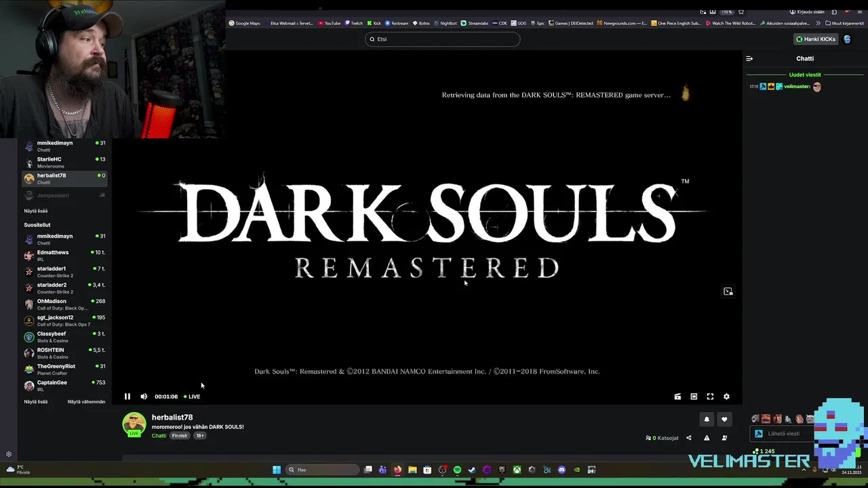Screen dimensions: 868x488
Task: Collapse recommended list with Näytä vähemmän
Action: (86, 402)
